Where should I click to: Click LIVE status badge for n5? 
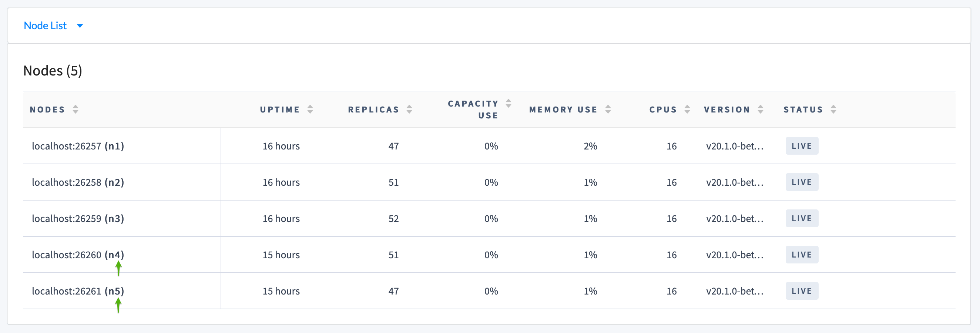coord(802,291)
